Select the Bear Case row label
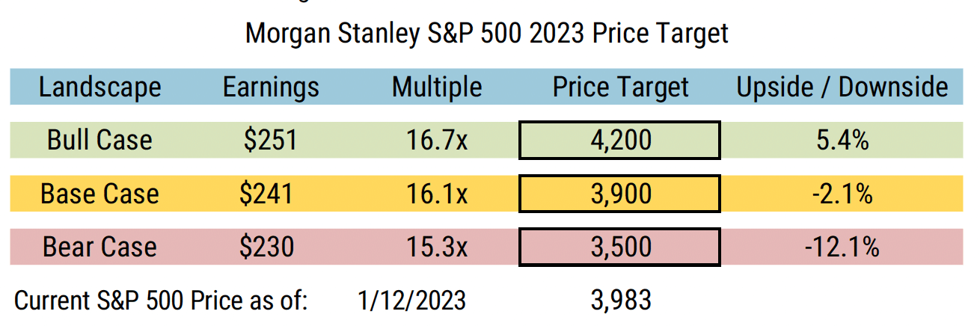 (x=99, y=247)
